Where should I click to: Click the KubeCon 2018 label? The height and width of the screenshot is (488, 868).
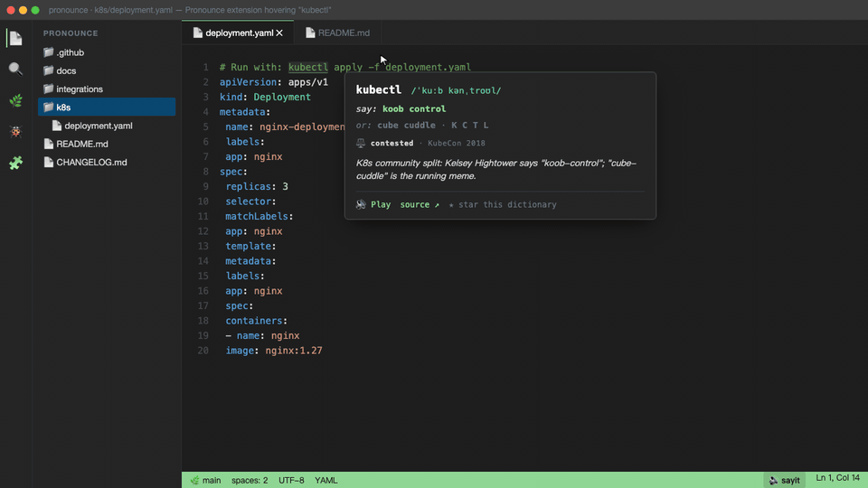pos(456,143)
